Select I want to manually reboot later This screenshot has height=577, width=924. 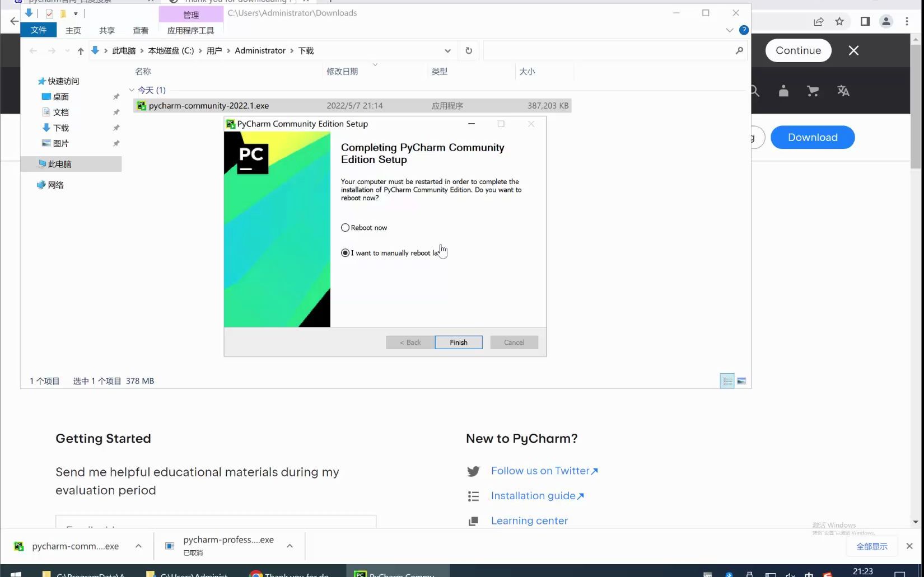tap(345, 253)
